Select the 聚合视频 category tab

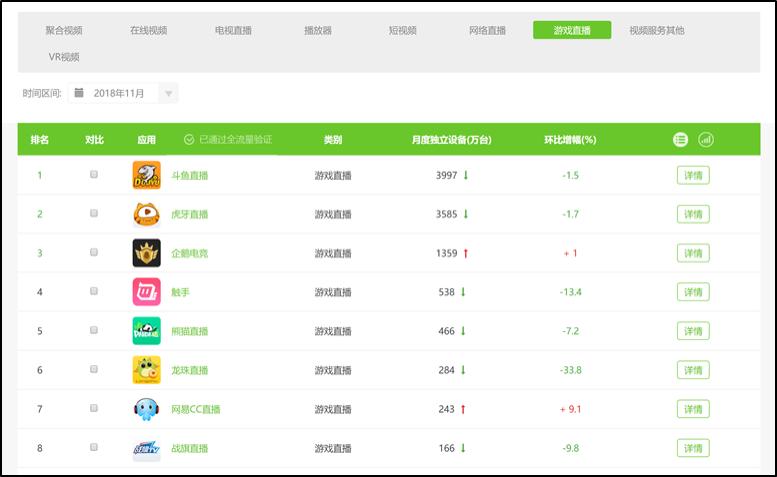coord(64,30)
